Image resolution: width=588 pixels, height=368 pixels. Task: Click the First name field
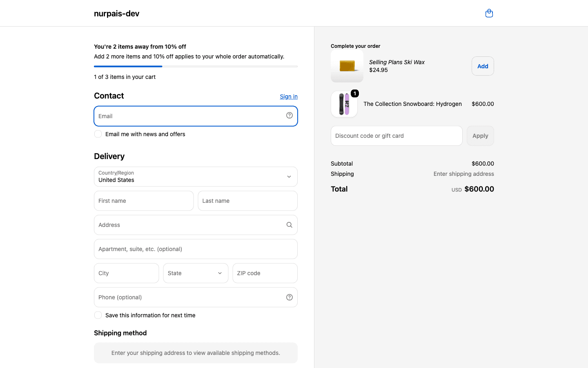pyautogui.click(x=144, y=201)
